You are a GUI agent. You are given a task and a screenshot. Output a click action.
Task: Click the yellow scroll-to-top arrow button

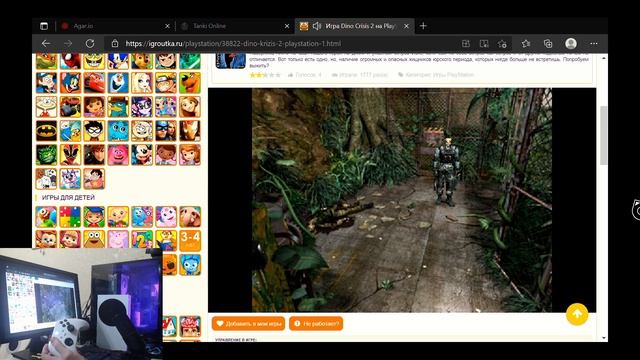click(577, 314)
